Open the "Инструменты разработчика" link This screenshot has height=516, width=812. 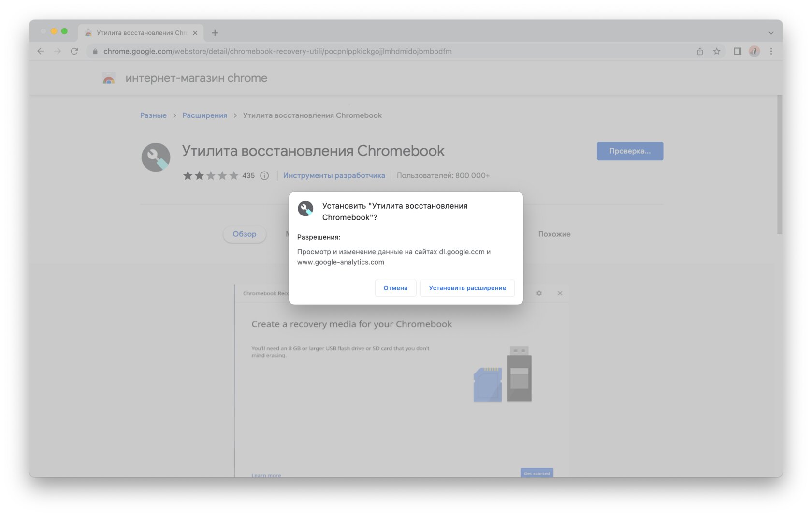click(334, 175)
